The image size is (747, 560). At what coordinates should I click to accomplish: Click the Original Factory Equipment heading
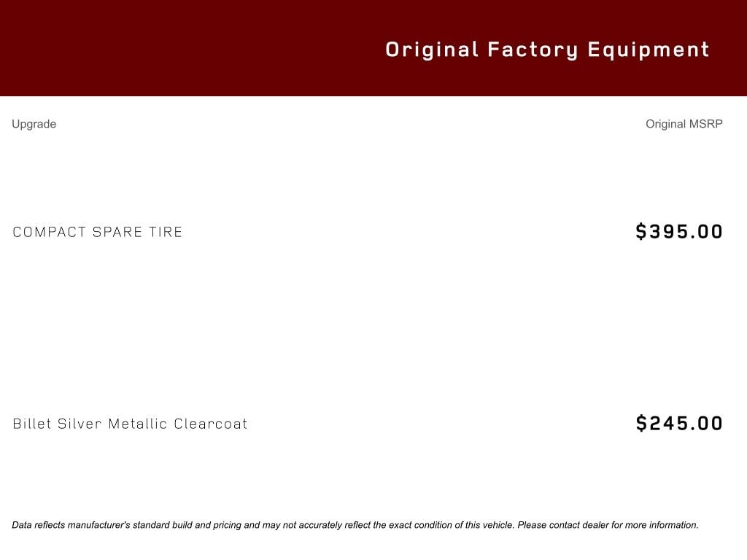tap(547, 50)
